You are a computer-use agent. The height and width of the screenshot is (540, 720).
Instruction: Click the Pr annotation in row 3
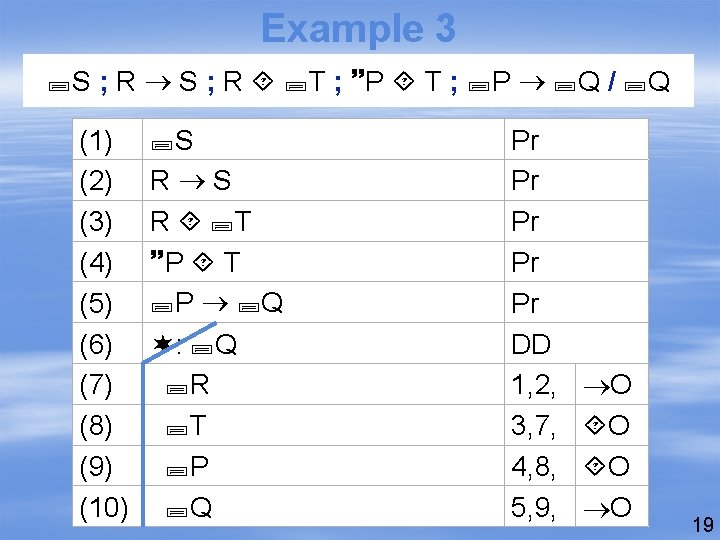[x=524, y=222]
